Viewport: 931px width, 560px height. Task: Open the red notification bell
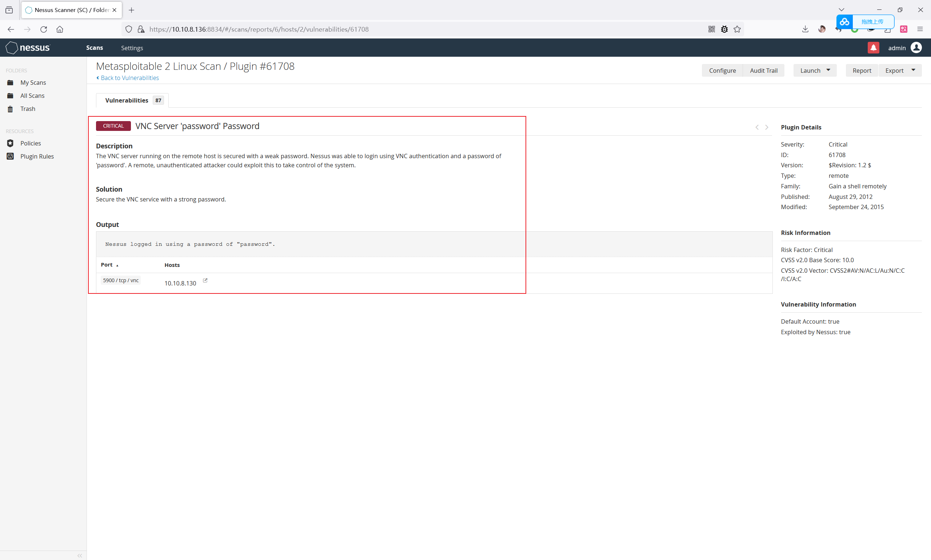pyautogui.click(x=873, y=48)
